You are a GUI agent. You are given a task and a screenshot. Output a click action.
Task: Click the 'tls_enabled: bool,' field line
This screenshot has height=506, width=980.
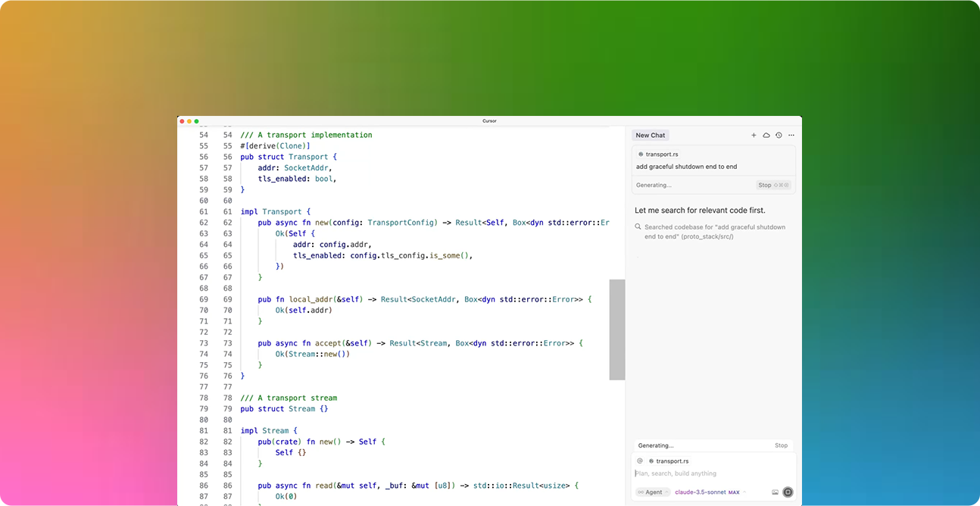297,179
